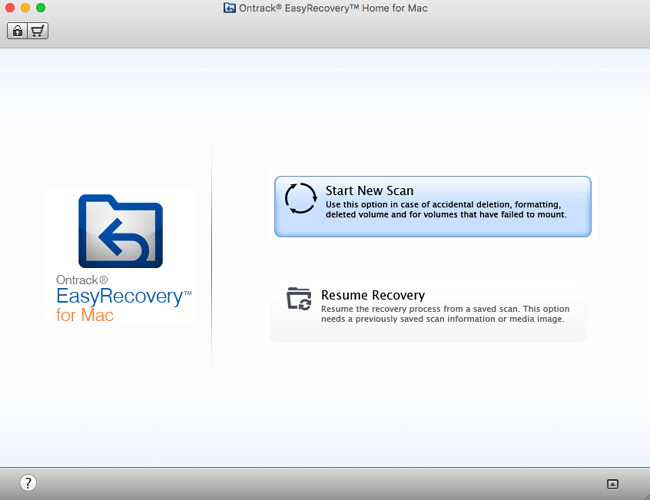Click the small app icon in title bar
The width and height of the screenshot is (650, 500).
(231, 8)
